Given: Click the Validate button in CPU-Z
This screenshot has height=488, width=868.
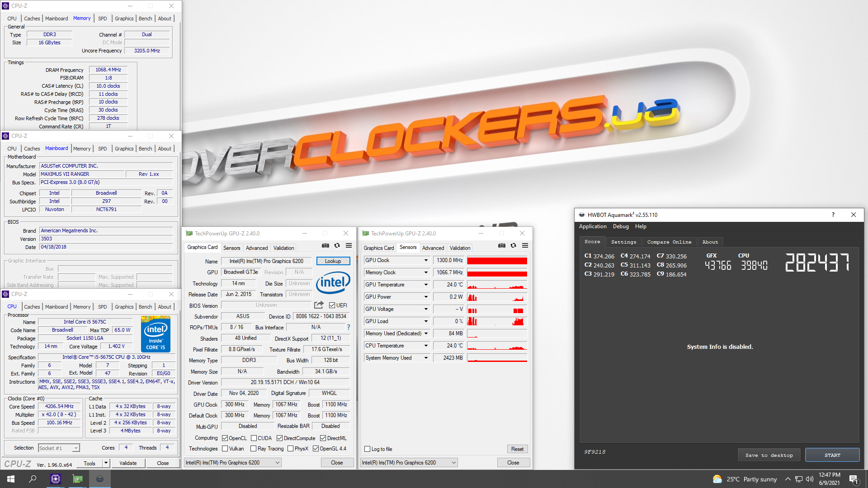Looking at the screenshot, I should point(128,463).
